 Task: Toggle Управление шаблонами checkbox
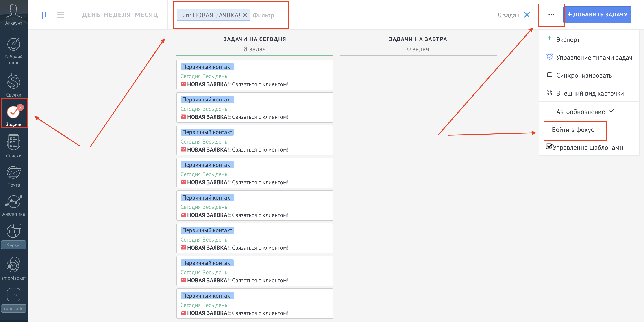click(549, 146)
